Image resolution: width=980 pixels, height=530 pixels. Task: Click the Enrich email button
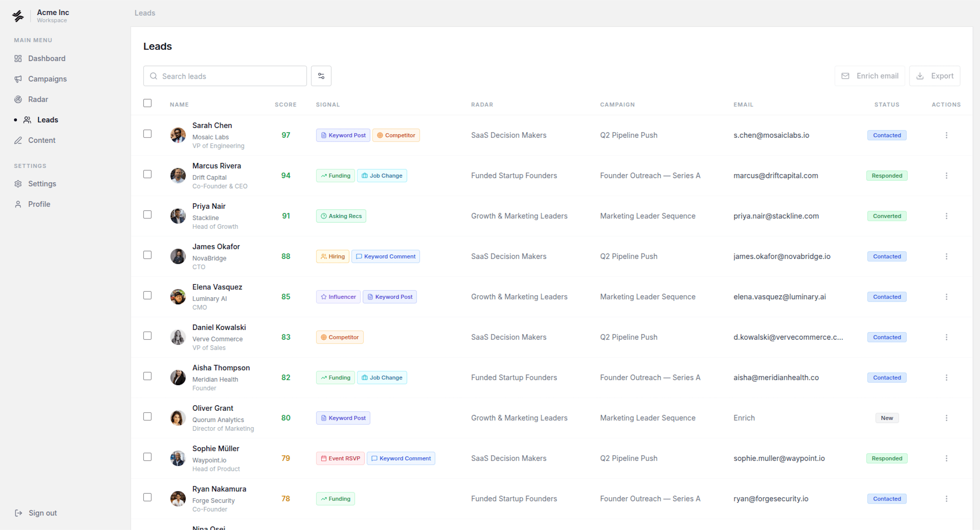870,76
